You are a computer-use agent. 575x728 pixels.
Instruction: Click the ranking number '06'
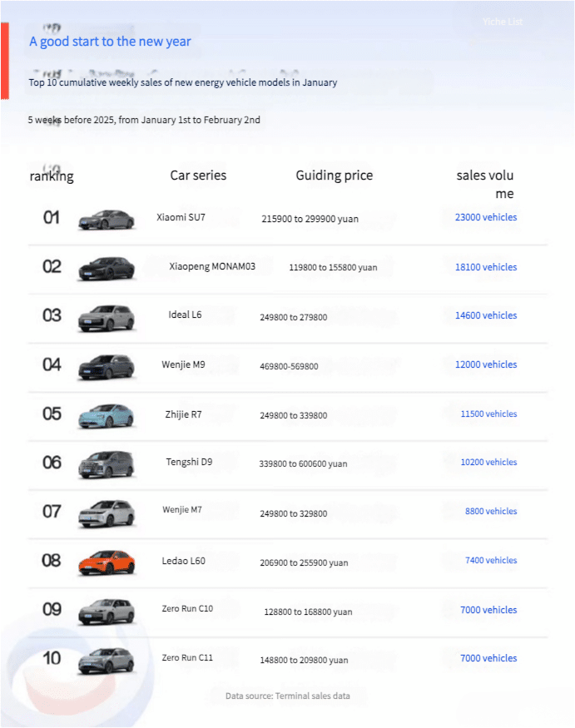tap(52, 463)
